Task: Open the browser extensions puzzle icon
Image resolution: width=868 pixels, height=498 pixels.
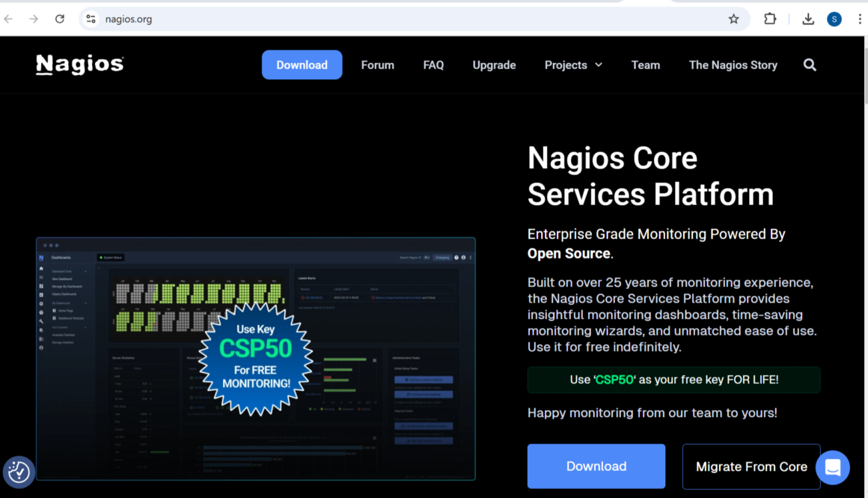Action: pyautogui.click(x=770, y=19)
